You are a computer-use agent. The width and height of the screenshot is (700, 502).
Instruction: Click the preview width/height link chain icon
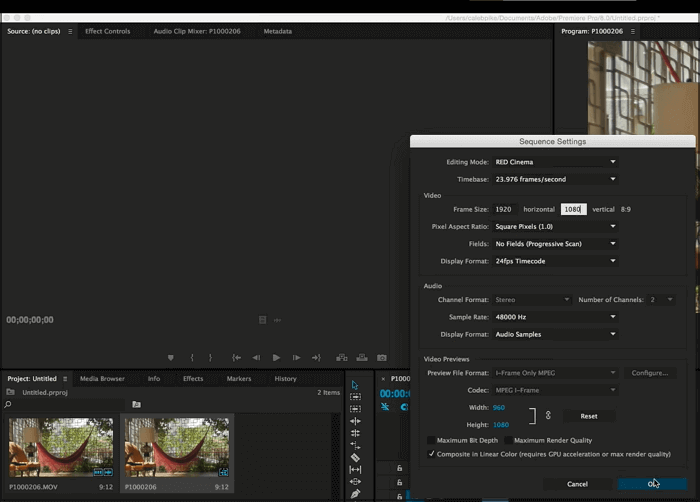(547, 414)
